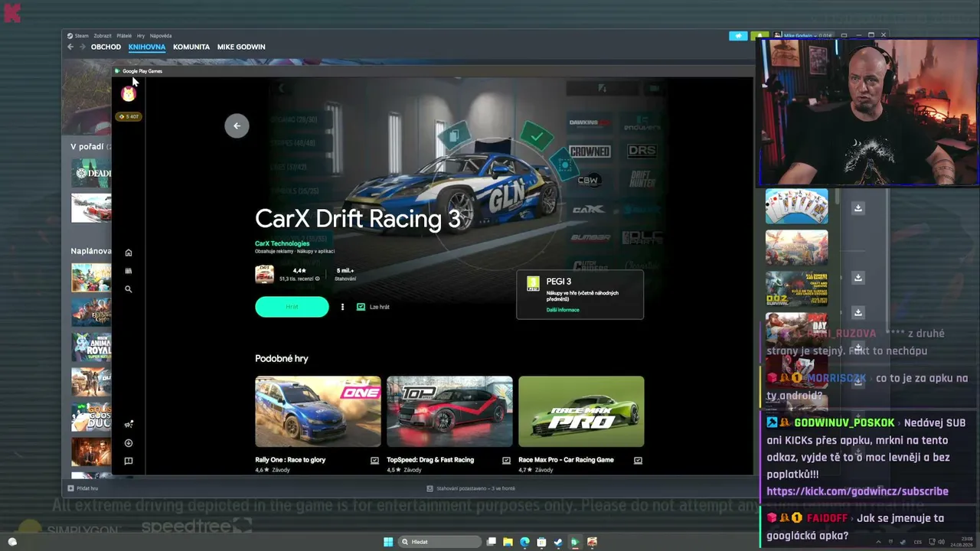Image resolution: width=980 pixels, height=551 pixels.
Task: Click the Steam back navigation arrow
Action: tap(70, 47)
